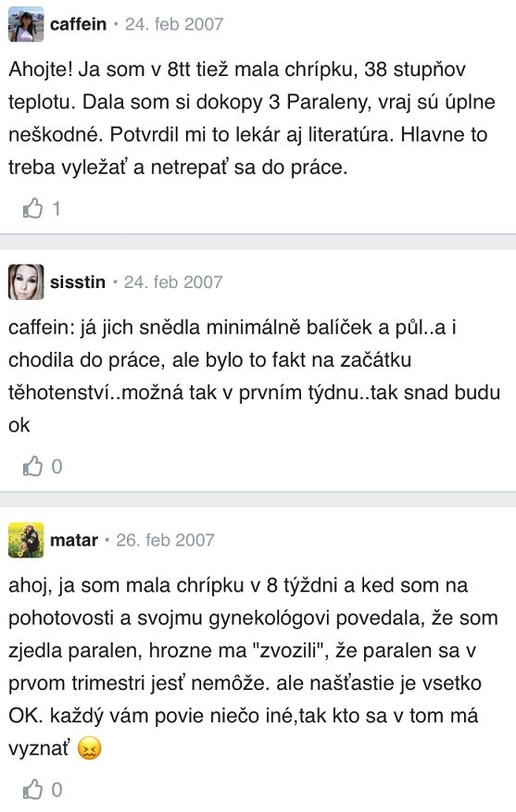Click the 24. feb 2007 date on sisstin's post

(x=173, y=282)
